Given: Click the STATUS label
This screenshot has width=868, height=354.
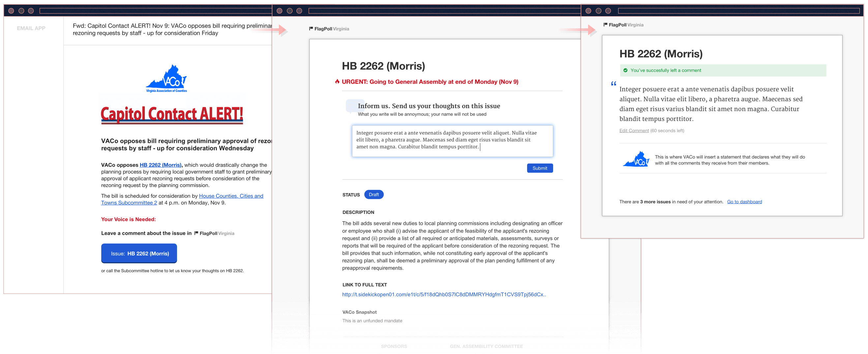Looking at the screenshot, I should coord(351,195).
